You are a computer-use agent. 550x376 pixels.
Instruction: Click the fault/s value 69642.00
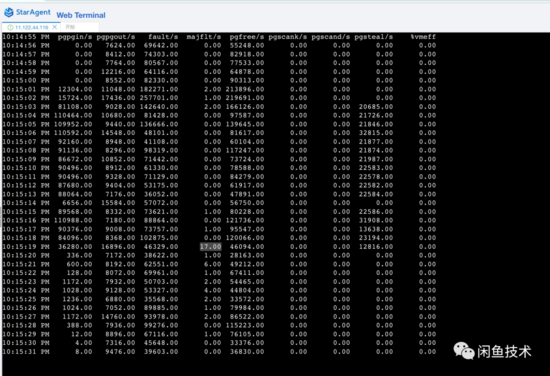161,46
